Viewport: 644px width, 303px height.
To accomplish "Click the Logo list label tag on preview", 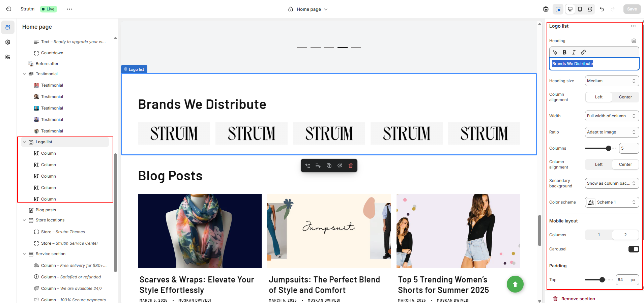I will (x=134, y=69).
